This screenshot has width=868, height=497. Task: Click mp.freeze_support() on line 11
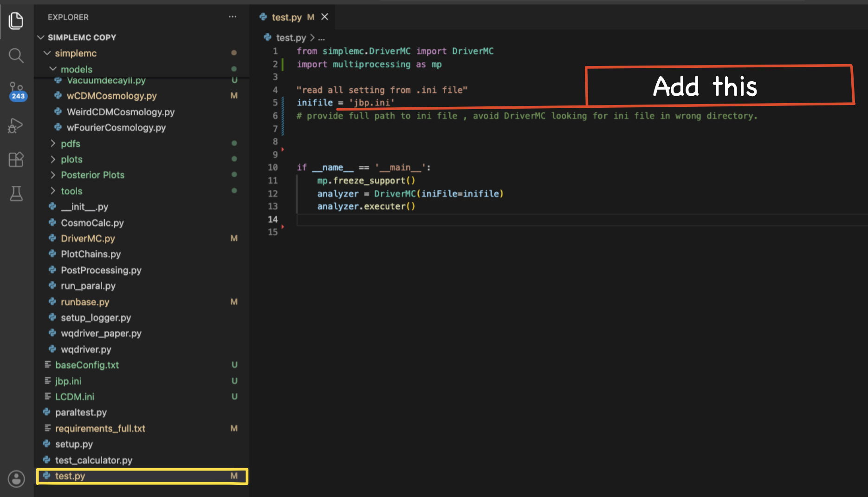366,181
